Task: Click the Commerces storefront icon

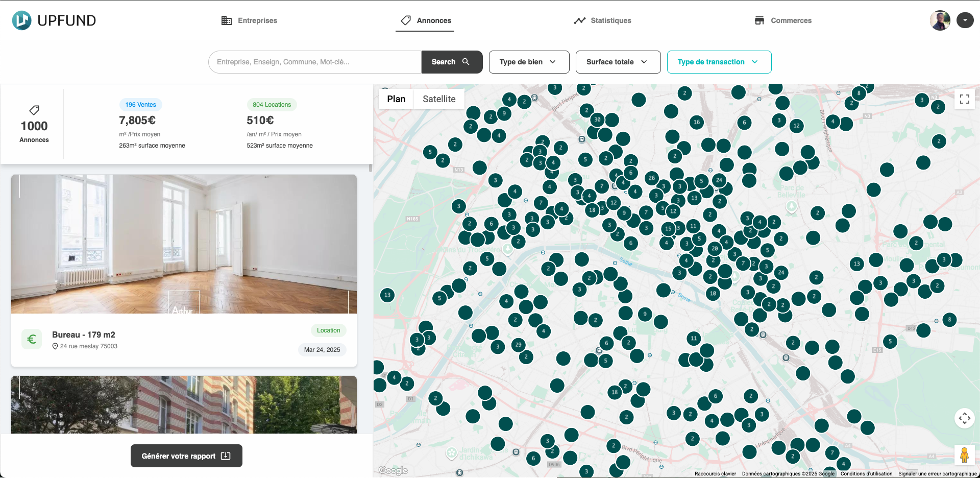Action: point(759,20)
